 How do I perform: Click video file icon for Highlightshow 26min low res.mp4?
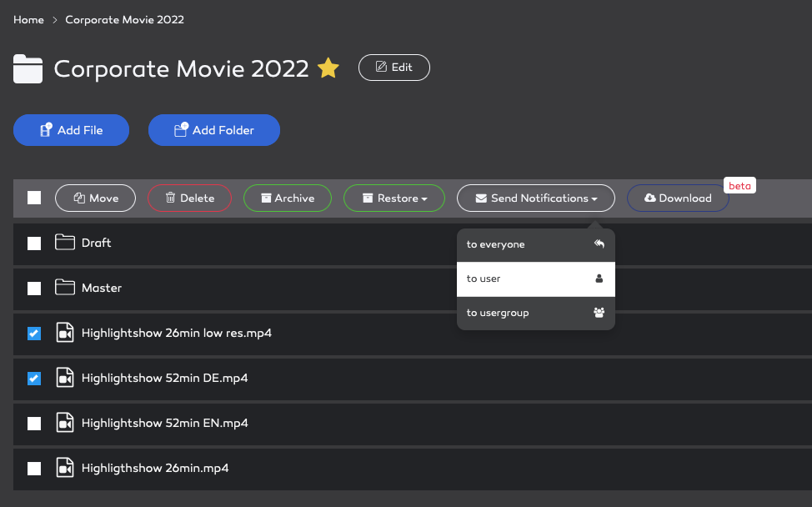point(65,333)
